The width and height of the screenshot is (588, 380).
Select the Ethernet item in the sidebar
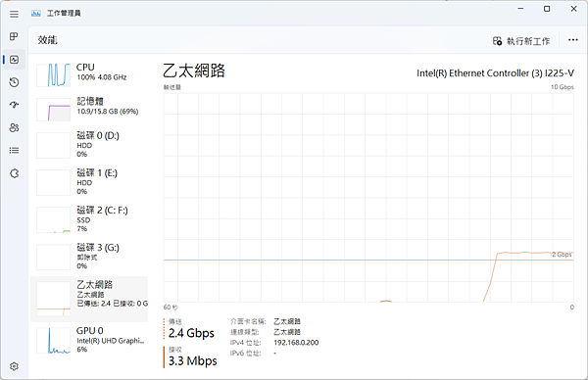[89, 299]
